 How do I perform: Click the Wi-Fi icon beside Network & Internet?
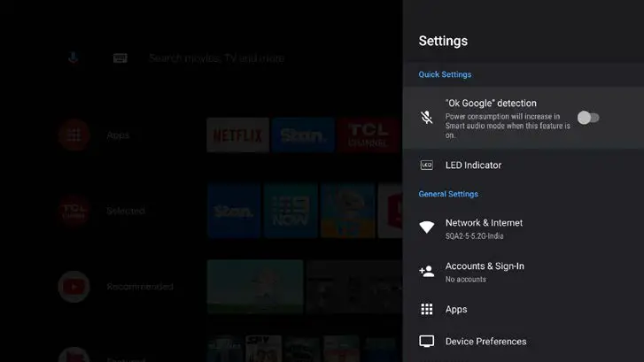coord(427,227)
